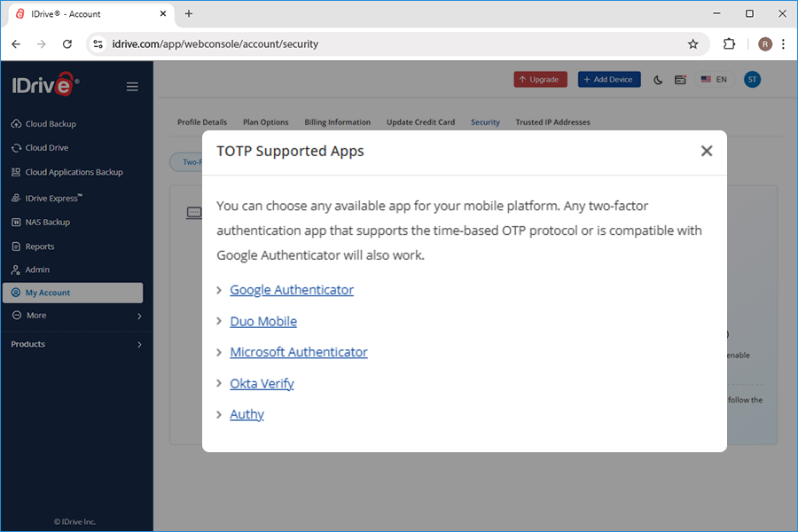Open Chrome profile R avatar

(x=765, y=44)
